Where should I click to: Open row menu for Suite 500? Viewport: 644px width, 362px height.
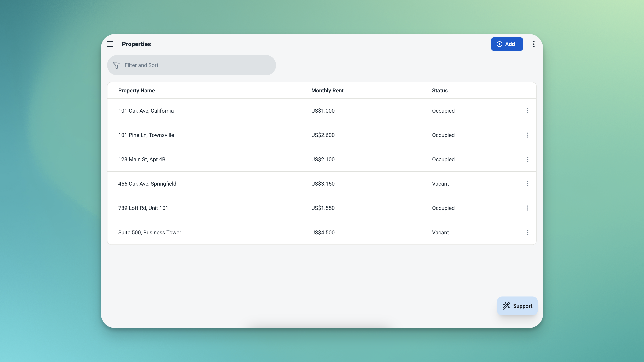click(x=527, y=232)
